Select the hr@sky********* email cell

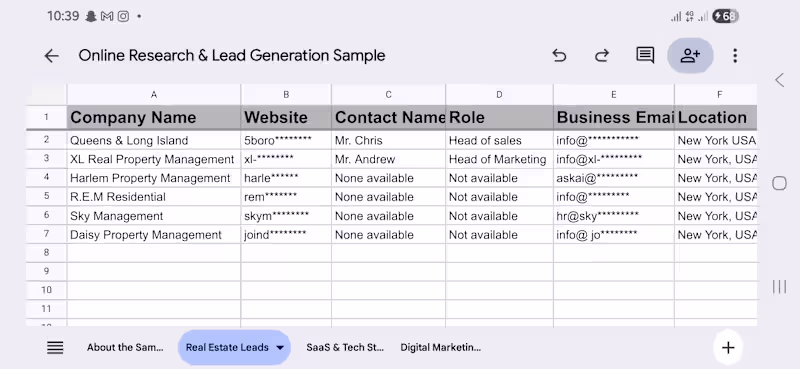614,216
